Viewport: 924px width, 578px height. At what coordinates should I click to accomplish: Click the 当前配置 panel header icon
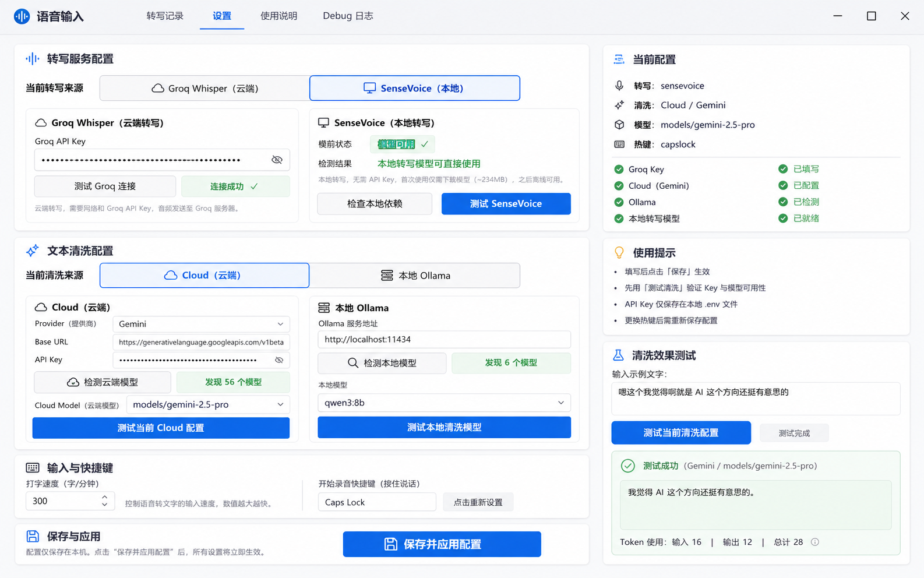[619, 59]
